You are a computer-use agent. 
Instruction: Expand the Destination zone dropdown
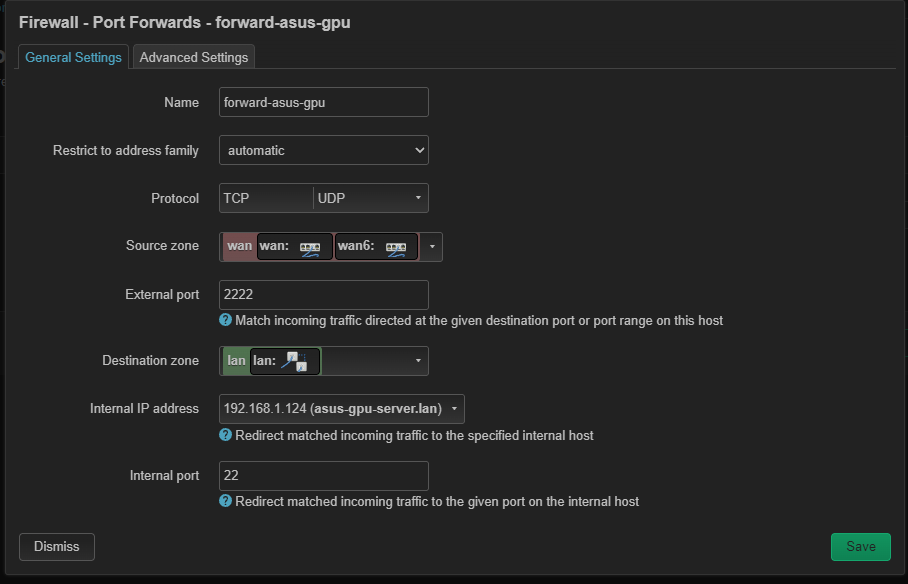click(418, 360)
